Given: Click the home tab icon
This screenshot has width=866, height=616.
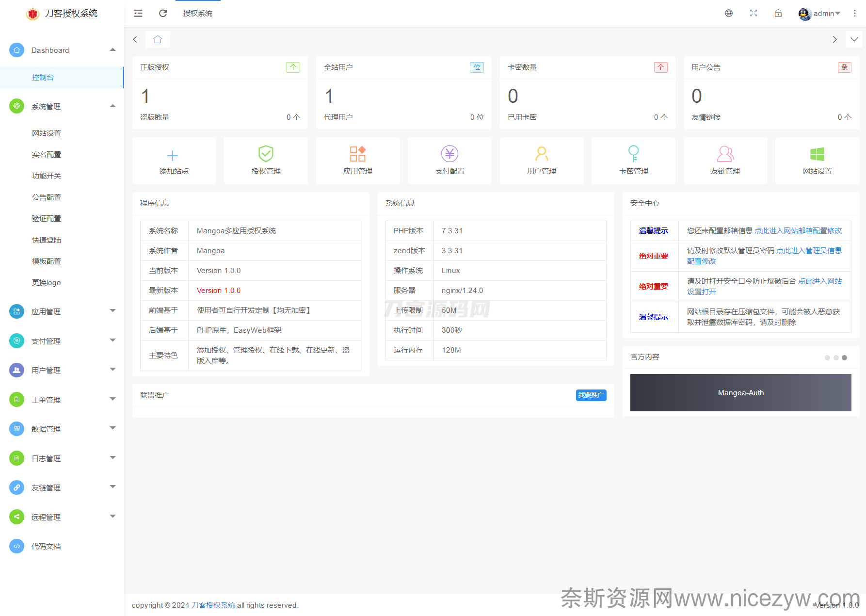Looking at the screenshot, I should pos(158,40).
